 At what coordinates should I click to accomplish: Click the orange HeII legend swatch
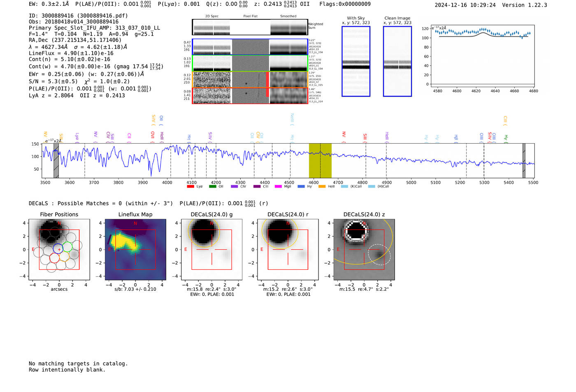(322, 187)
